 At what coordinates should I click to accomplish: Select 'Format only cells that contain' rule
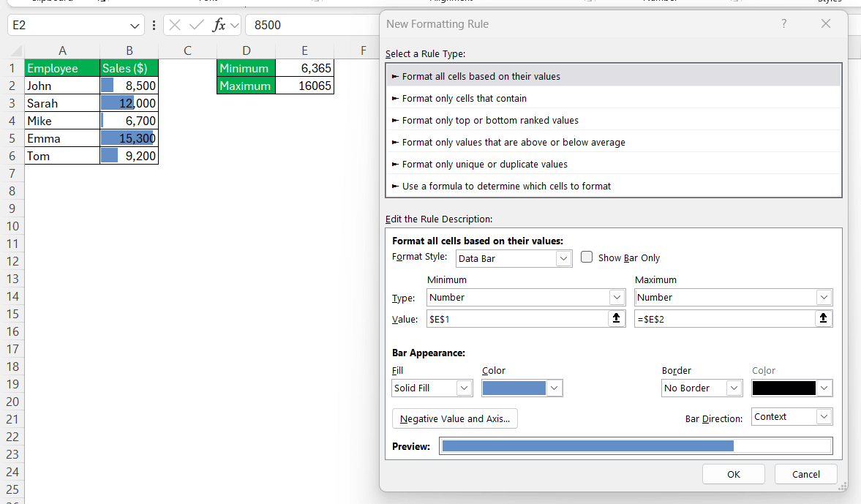coord(613,98)
